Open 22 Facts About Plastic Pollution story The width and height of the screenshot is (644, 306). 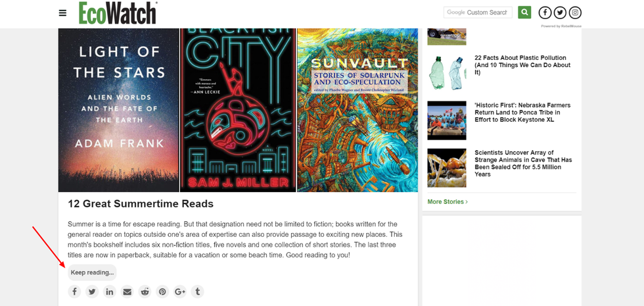click(522, 65)
